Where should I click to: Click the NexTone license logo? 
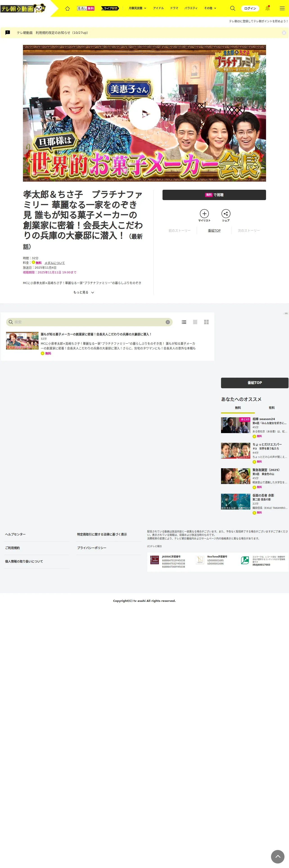[x=200, y=560]
